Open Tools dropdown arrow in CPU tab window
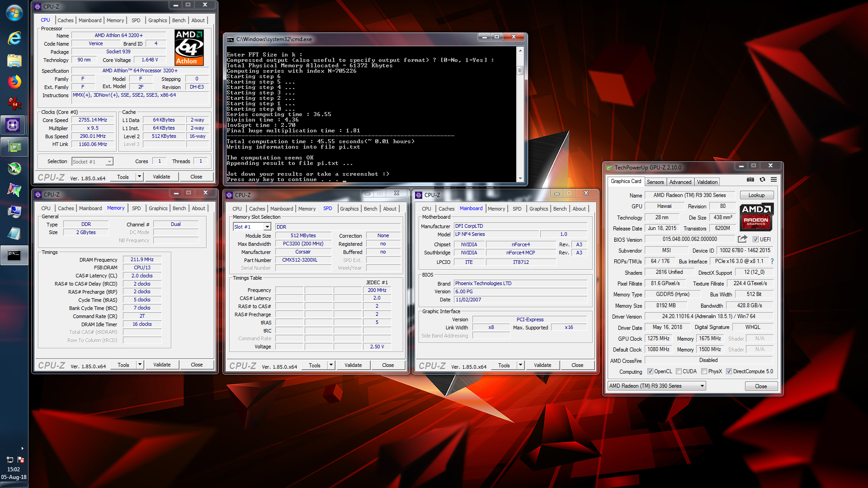 tap(139, 177)
